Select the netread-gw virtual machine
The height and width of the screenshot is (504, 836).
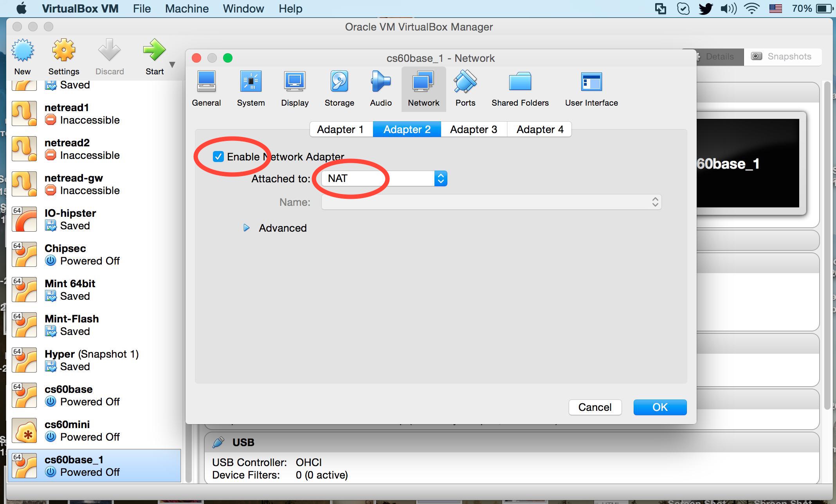tap(94, 184)
